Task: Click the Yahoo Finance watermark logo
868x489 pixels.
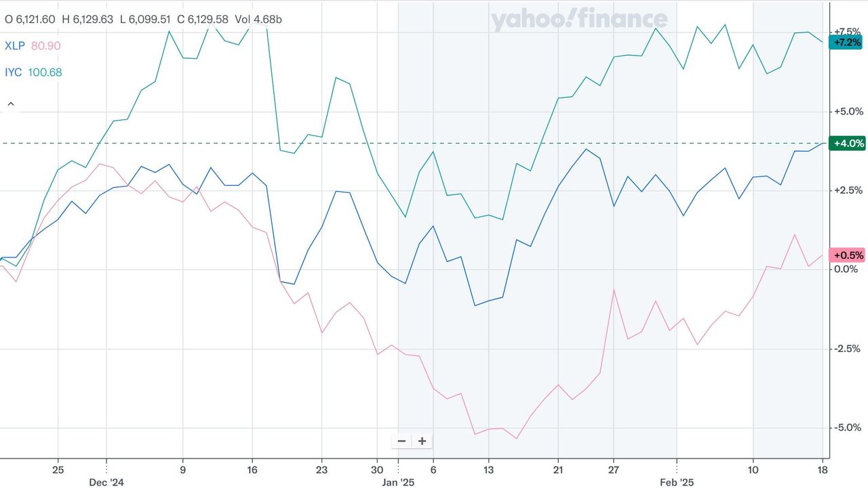Action: (579, 20)
